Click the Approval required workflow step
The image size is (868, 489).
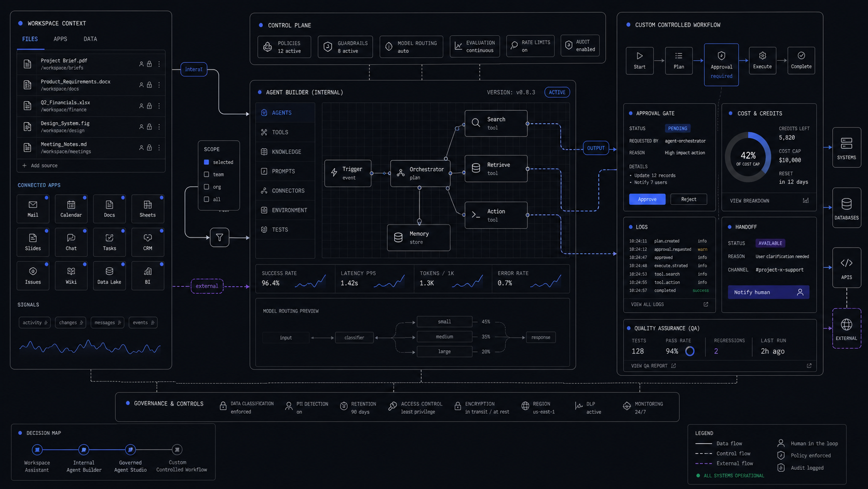(721, 65)
